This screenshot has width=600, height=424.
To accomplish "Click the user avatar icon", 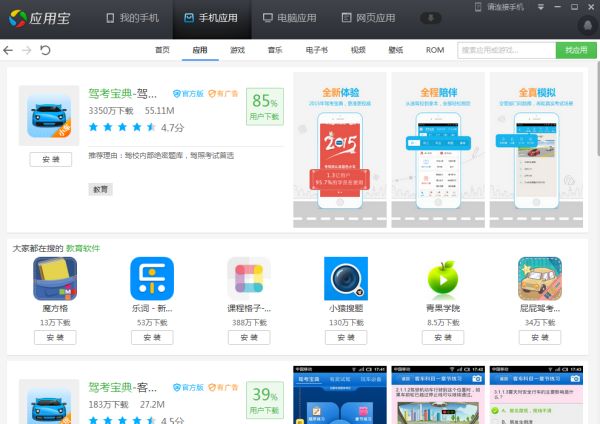I will tap(588, 26).
